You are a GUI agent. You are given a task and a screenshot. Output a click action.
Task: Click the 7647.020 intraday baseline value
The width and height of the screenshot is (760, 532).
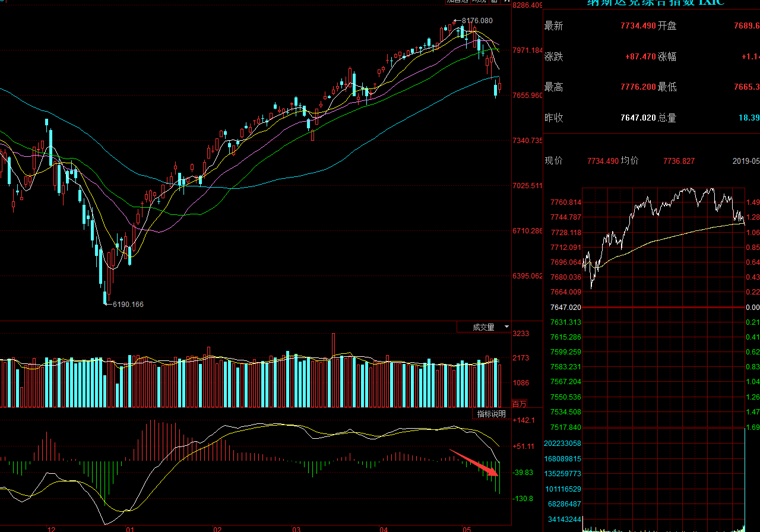pyautogui.click(x=566, y=308)
